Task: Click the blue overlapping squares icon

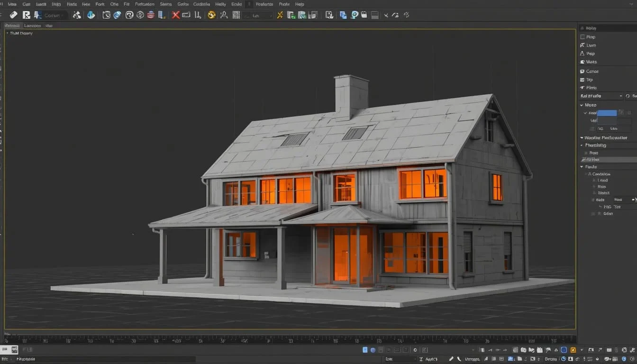Action: point(343,15)
